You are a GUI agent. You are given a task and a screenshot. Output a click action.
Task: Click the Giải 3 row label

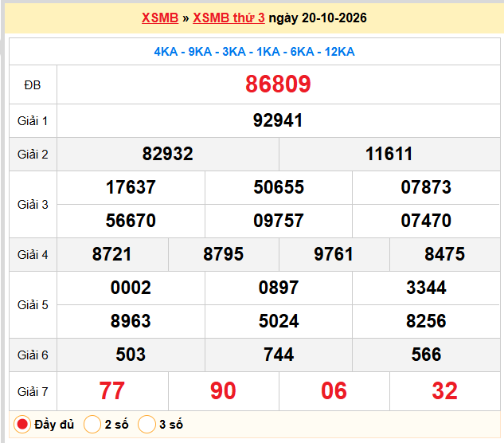[33, 205]
